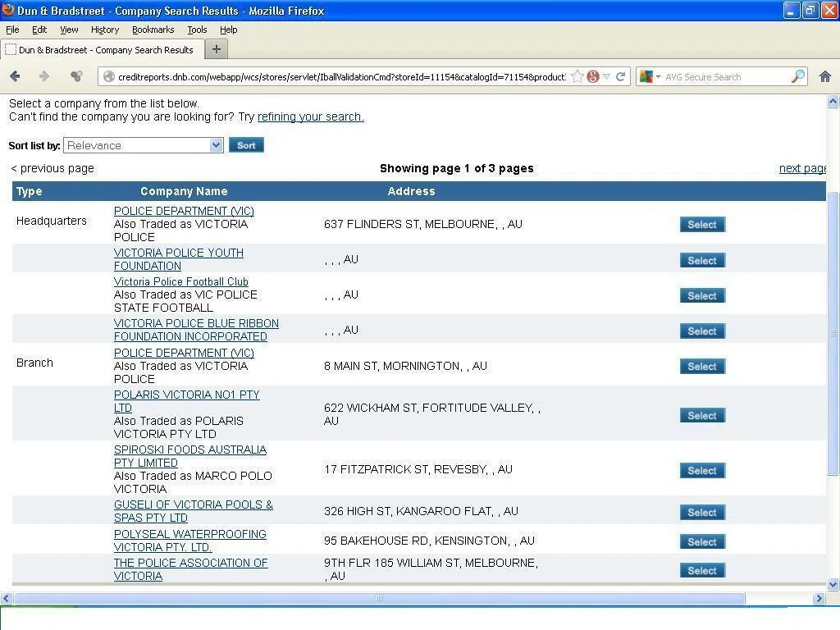Open the History menu
Viewport: 840px width, 630px height.
(104, 30)
